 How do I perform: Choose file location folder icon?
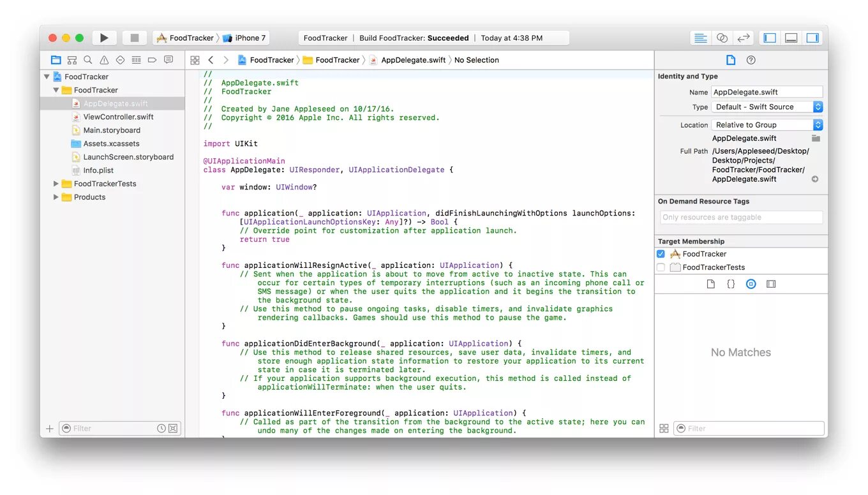[816, 138]
